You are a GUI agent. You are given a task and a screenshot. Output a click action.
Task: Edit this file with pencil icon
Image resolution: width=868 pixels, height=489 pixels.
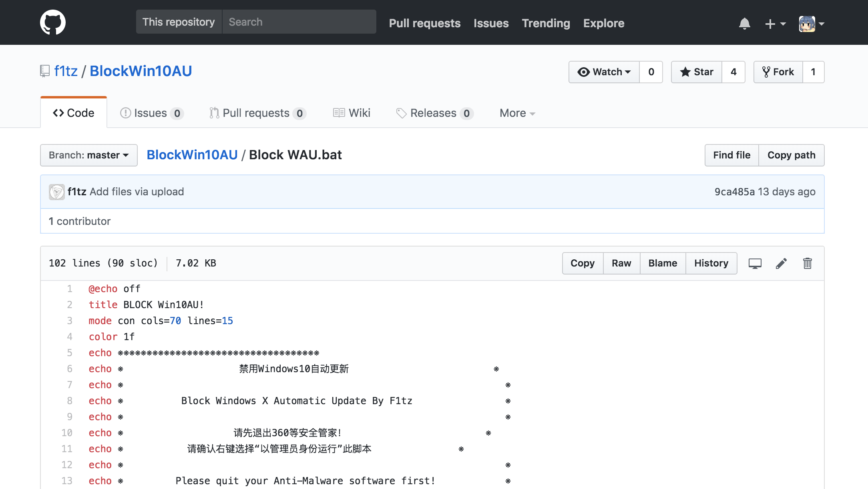tap(781, 263)
